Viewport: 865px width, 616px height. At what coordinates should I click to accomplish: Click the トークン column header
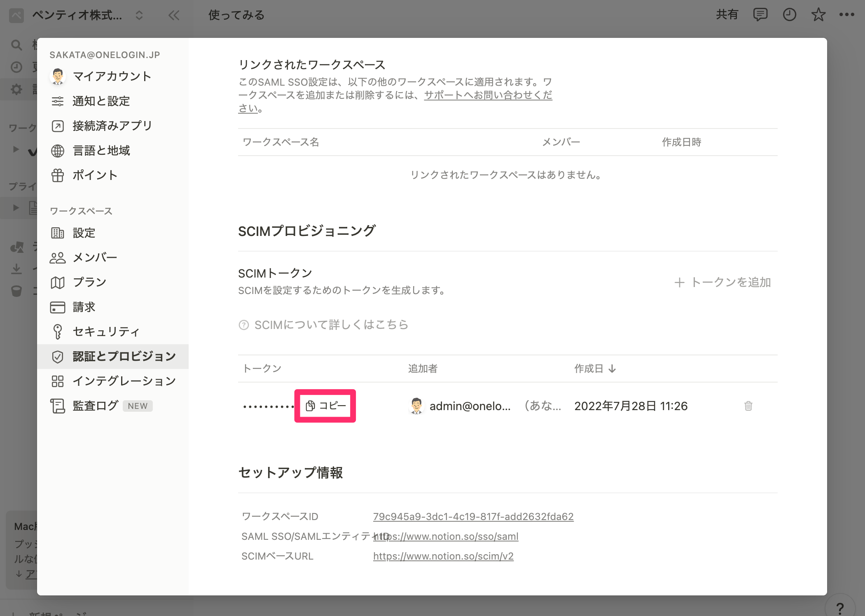[x=262, y=369]
